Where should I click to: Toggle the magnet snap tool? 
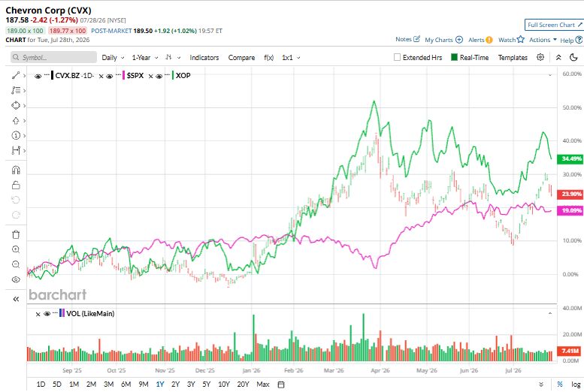[x=16, y=170]
